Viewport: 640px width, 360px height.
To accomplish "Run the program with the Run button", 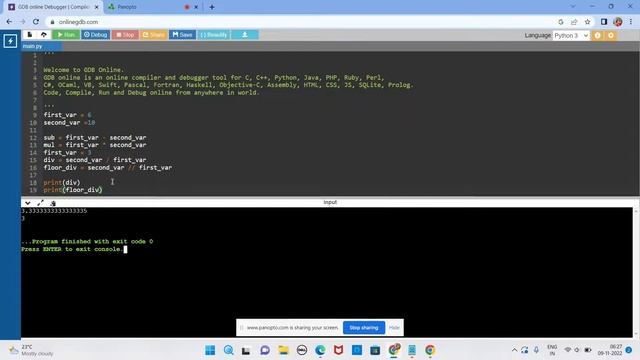I will point(66,35).
